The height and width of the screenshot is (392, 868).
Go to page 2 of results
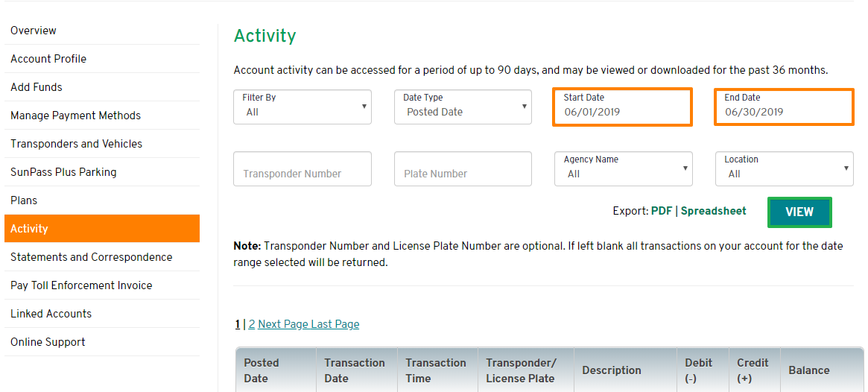coord(252,324)
